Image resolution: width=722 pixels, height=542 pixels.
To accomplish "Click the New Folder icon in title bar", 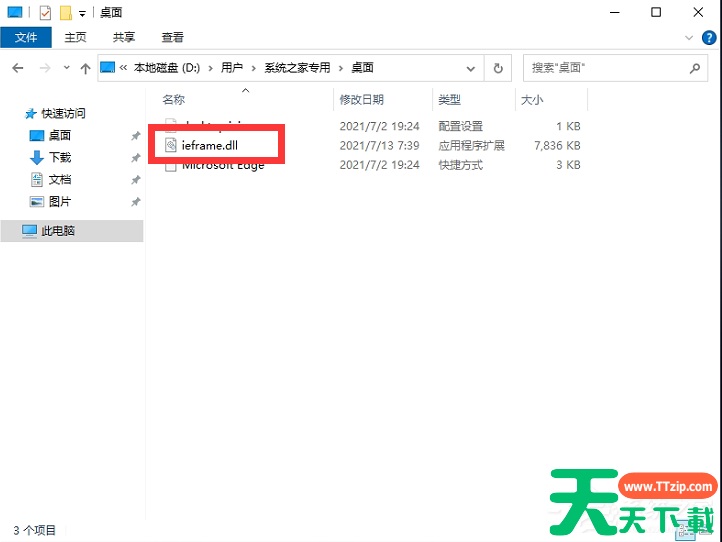I will point(65,13).
